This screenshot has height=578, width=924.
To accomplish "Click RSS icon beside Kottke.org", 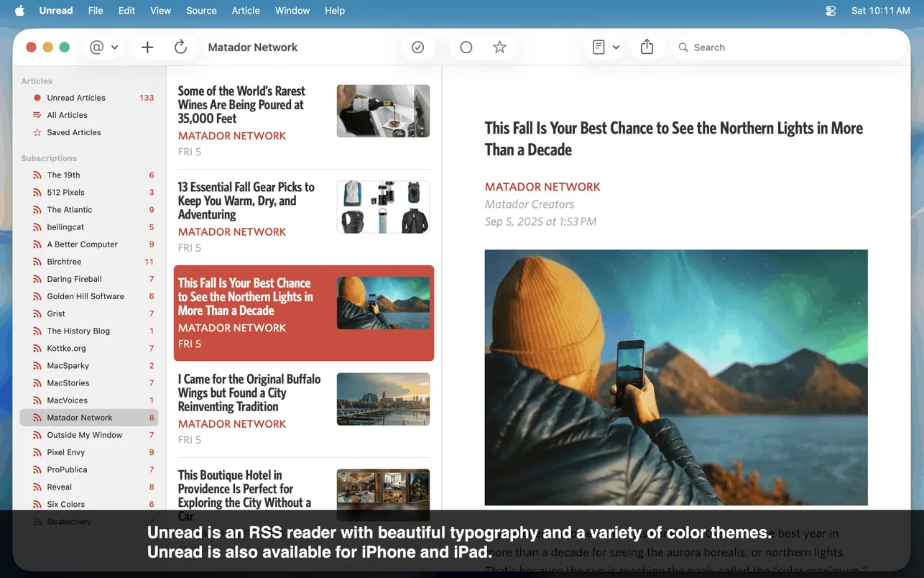I will [37, 349].
